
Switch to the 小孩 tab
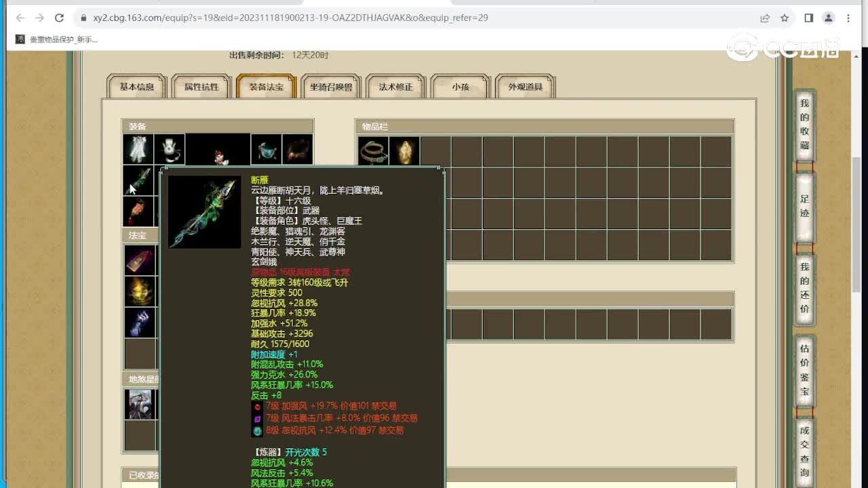click(x=460, y=87)
